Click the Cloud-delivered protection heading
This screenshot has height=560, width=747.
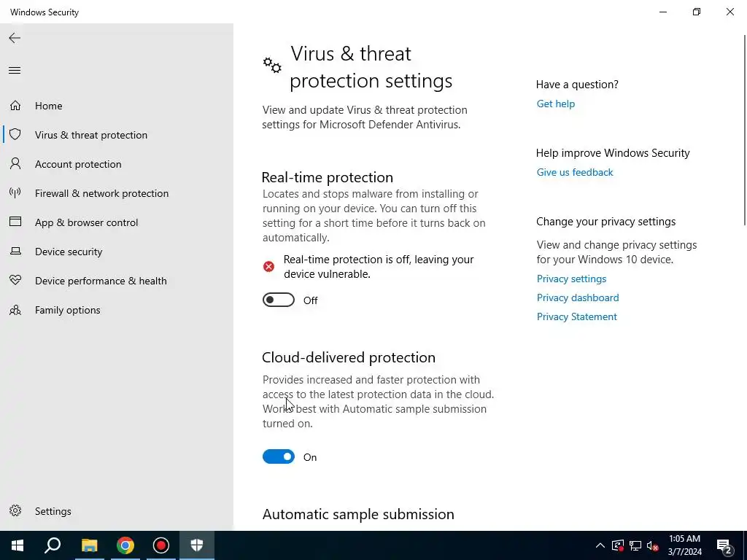(349, 357)
